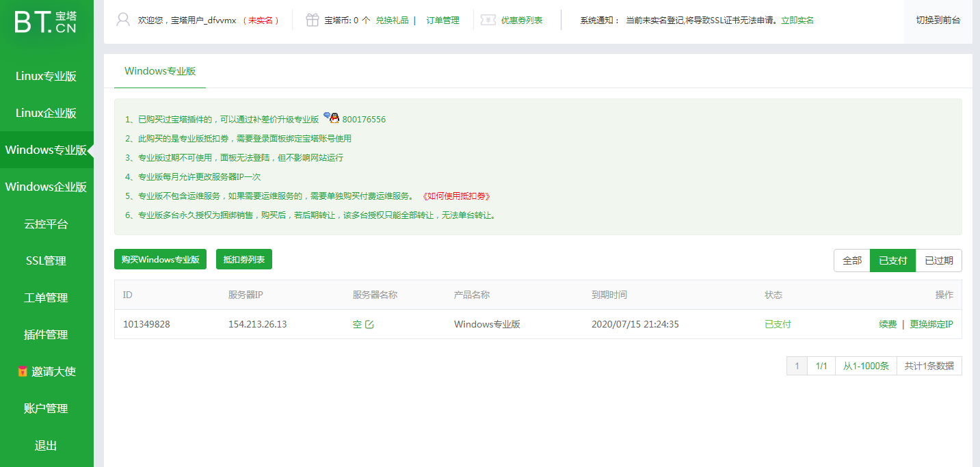Click the 抵扣券列表 button

pos(244,259)
